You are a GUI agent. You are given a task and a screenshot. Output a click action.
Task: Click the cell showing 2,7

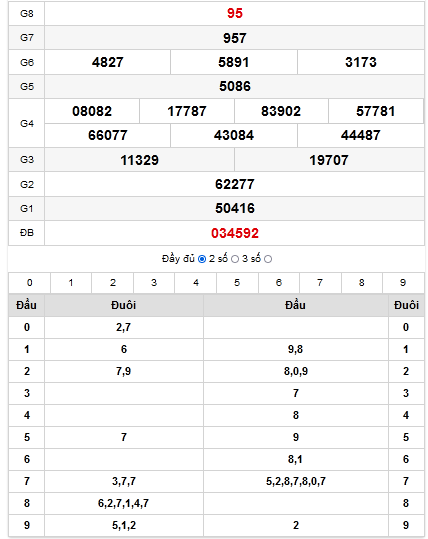124,327
